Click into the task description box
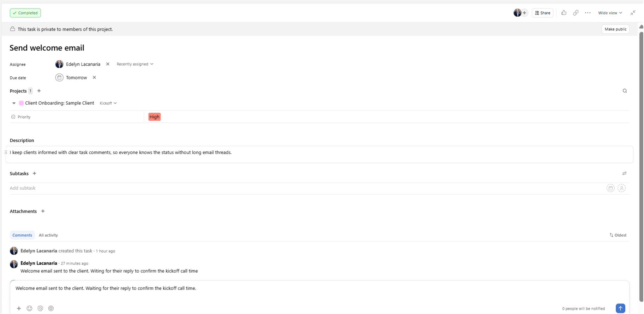Screen dimensions: 644x314 [319, 155]
